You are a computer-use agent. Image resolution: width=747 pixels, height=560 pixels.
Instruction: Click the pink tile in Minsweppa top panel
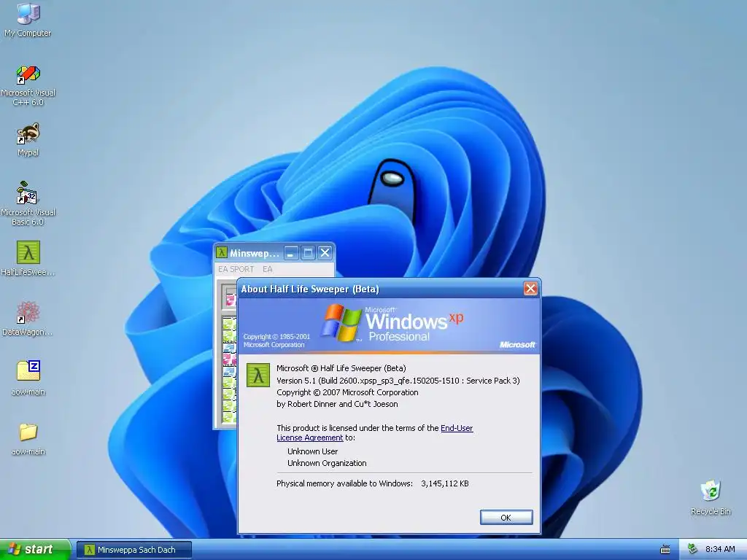click(231, 300)
